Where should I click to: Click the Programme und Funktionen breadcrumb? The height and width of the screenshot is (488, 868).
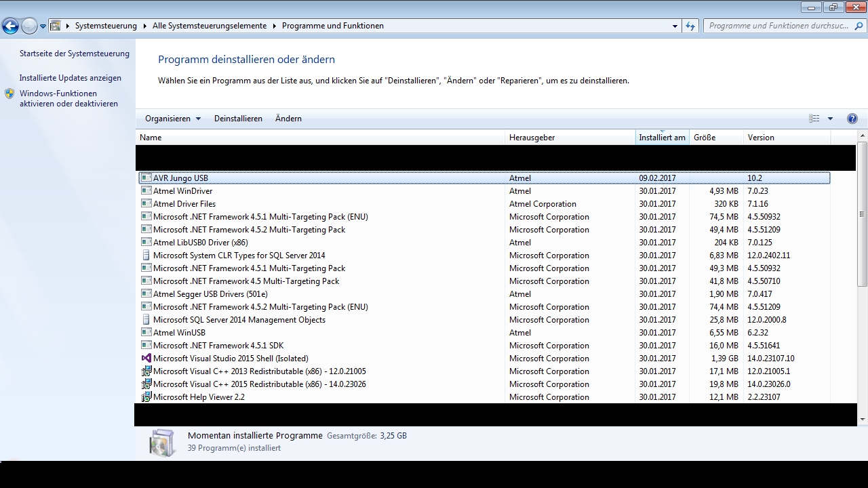333,26
